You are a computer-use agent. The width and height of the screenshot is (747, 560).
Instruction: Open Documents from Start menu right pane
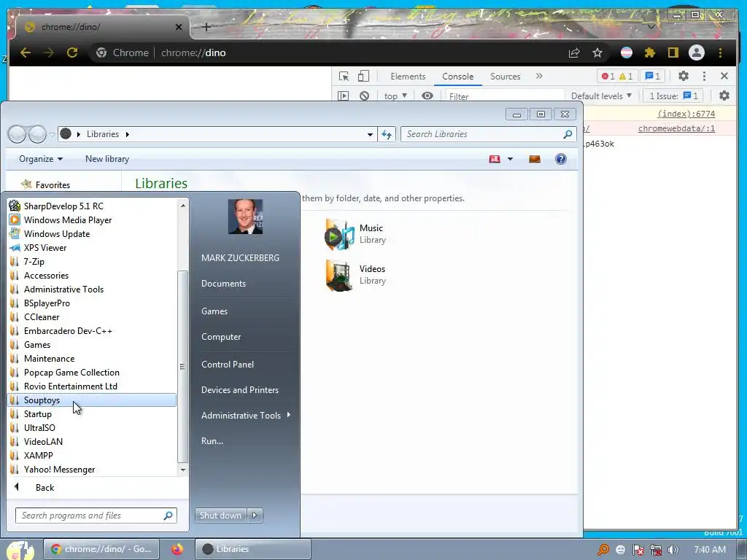pyautogui.click(x=223, y=284)
